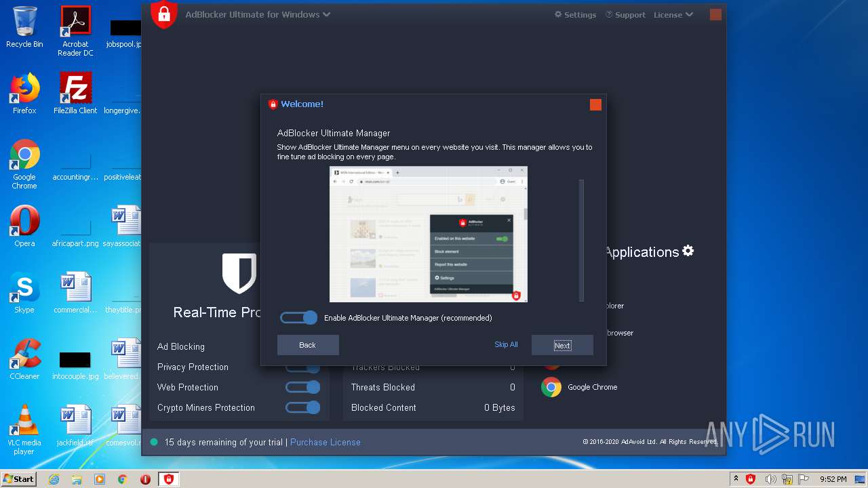Screen dimensions: 868x488
Task: Select the Blocked Content row text
Action: tap(384, 407)
